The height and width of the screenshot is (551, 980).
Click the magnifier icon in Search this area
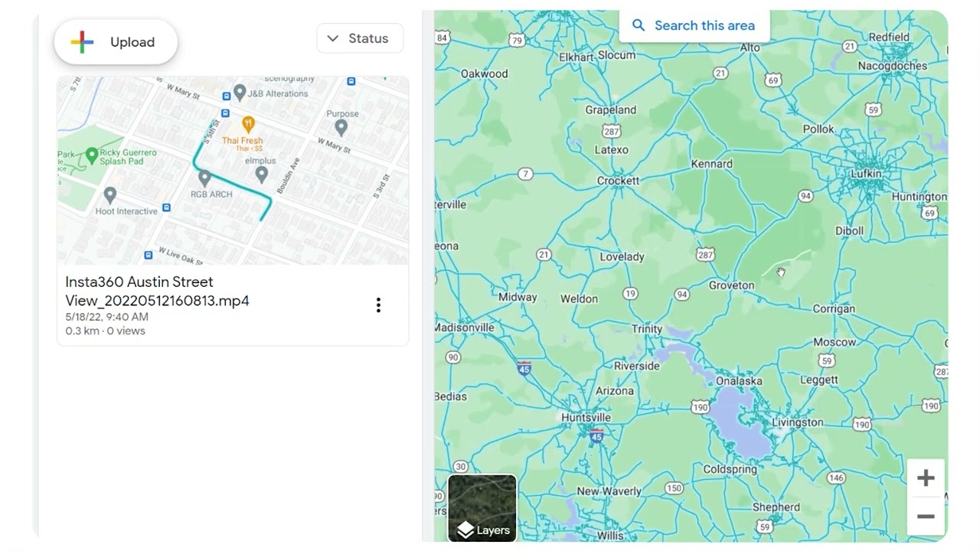[x=639, y=25]
